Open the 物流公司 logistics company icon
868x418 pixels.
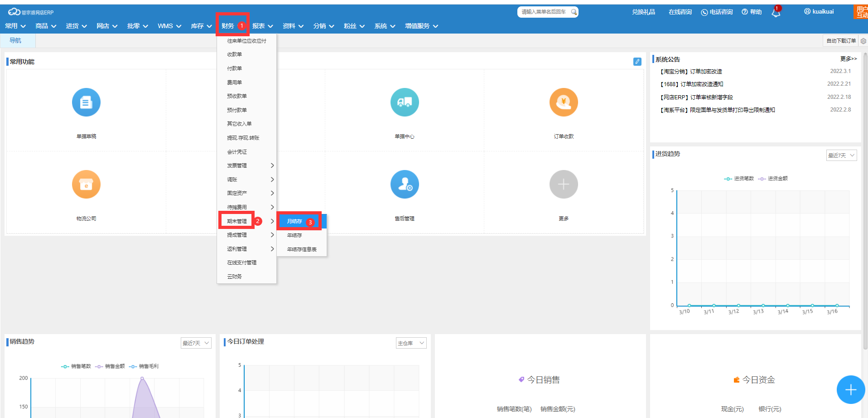(x=86, y=185)
